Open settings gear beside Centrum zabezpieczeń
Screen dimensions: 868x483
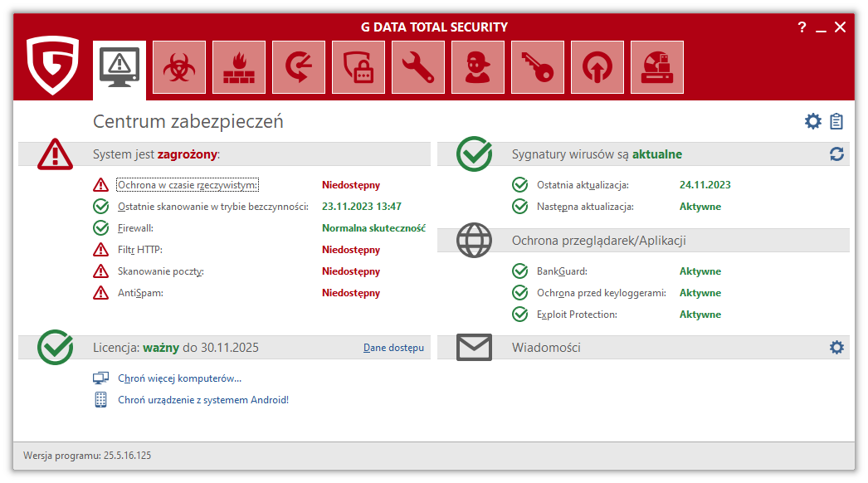point(812,121)
